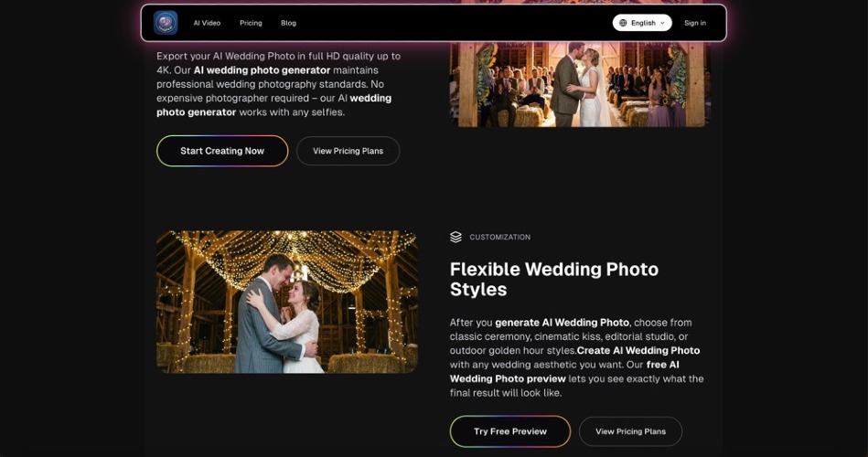Click the Sign in link

point(695,23)
